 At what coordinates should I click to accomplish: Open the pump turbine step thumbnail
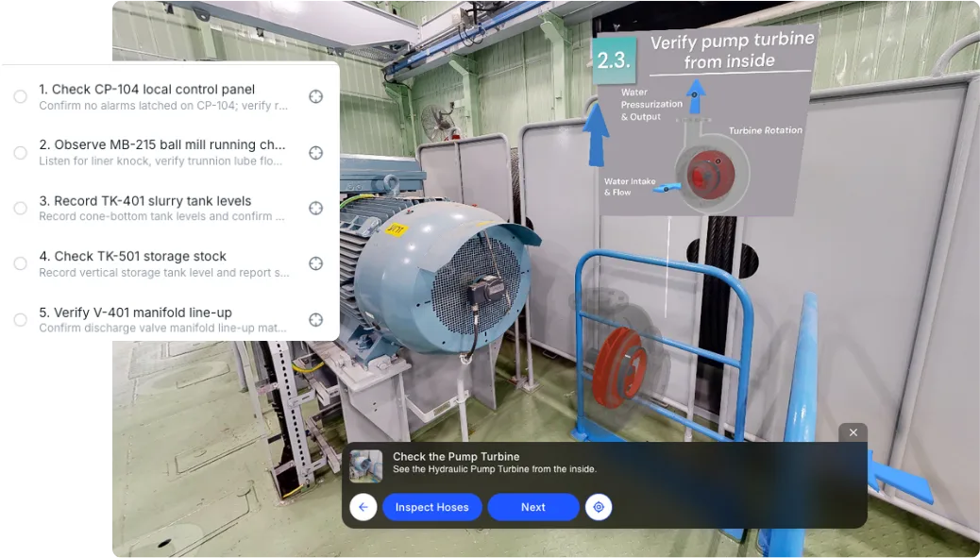click(x=366, y=466)
